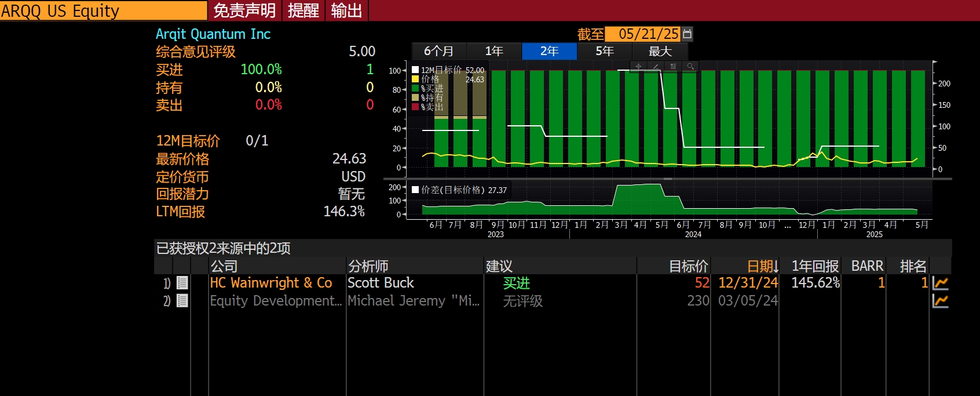This screenshot has height=396, width=980.
Task: Click the 145.62% one-year return cell
Action: click(816, 283)
